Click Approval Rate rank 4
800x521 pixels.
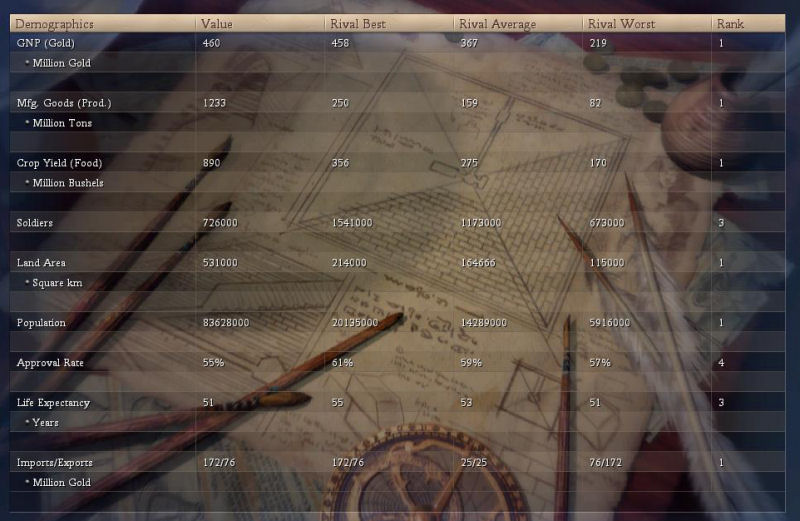point(721,363)
